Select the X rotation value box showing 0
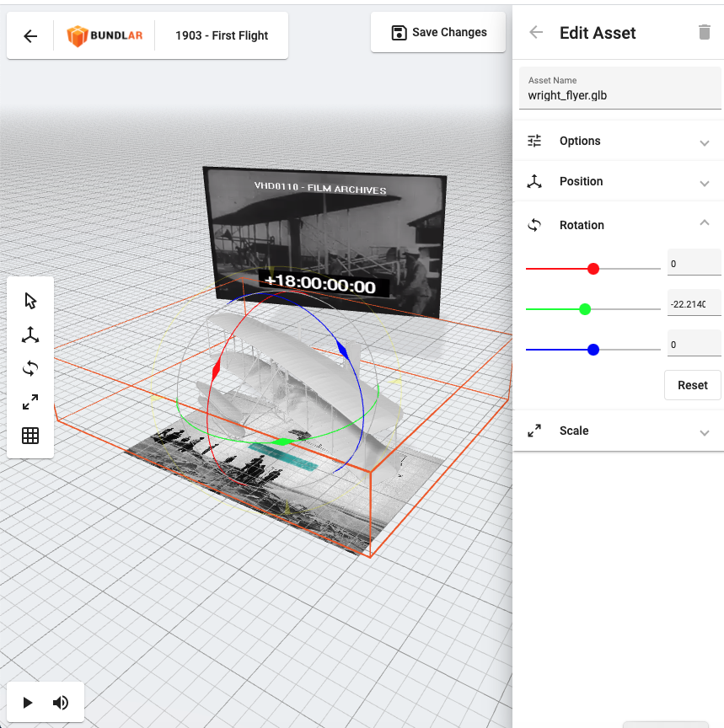724x728 pixels. [x=694, y=262]
